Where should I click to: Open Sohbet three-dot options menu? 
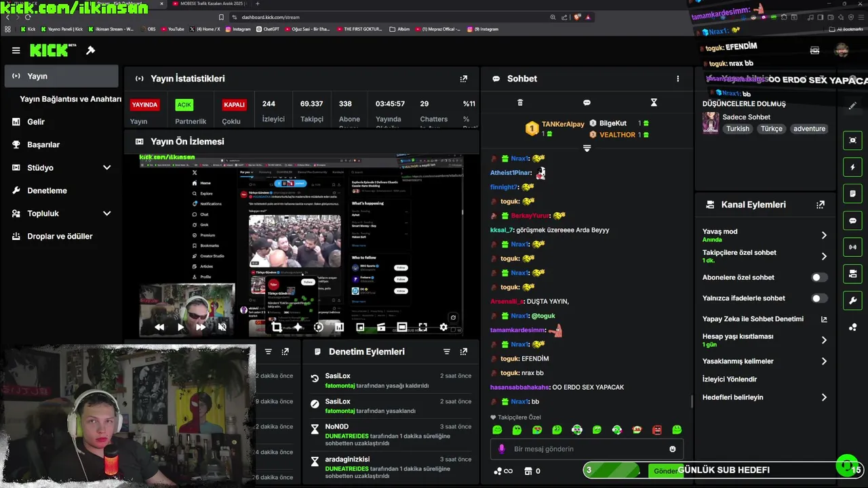(677, 79)
